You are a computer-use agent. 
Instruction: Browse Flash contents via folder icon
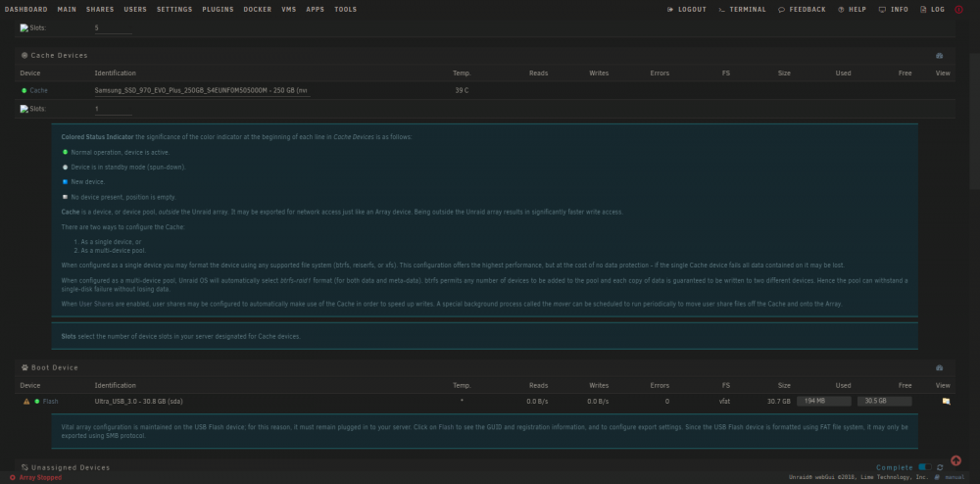click(947, 401)
